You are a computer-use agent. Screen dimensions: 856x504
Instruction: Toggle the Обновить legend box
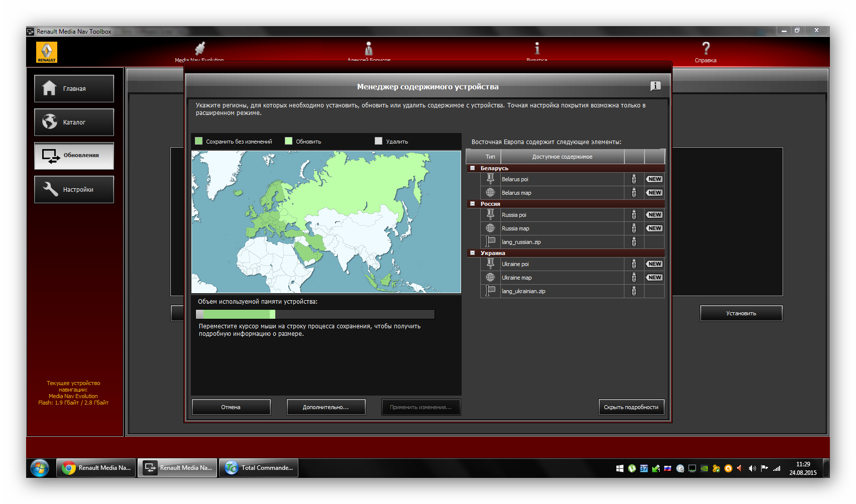coord(289,141)
